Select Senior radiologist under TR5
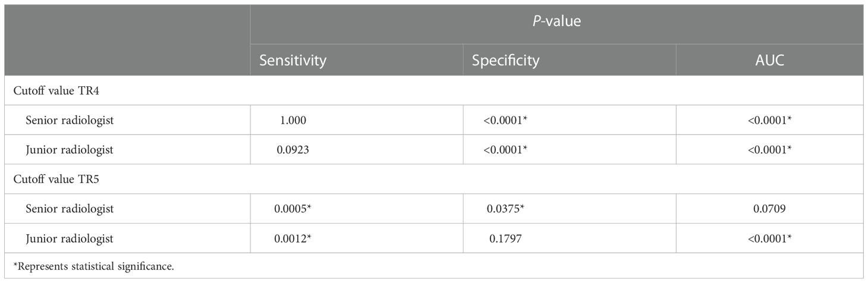The image size is (868, 283). 69,209
